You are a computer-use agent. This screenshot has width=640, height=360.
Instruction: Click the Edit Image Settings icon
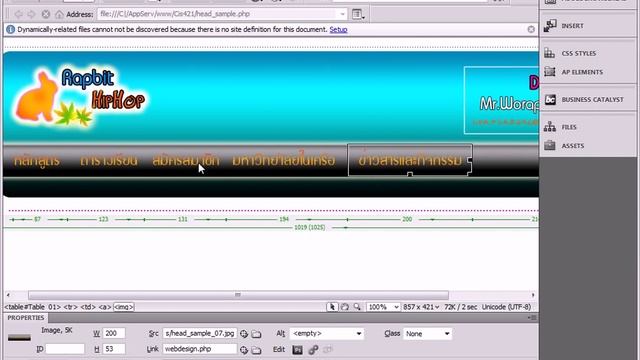[x=313, y=349]
